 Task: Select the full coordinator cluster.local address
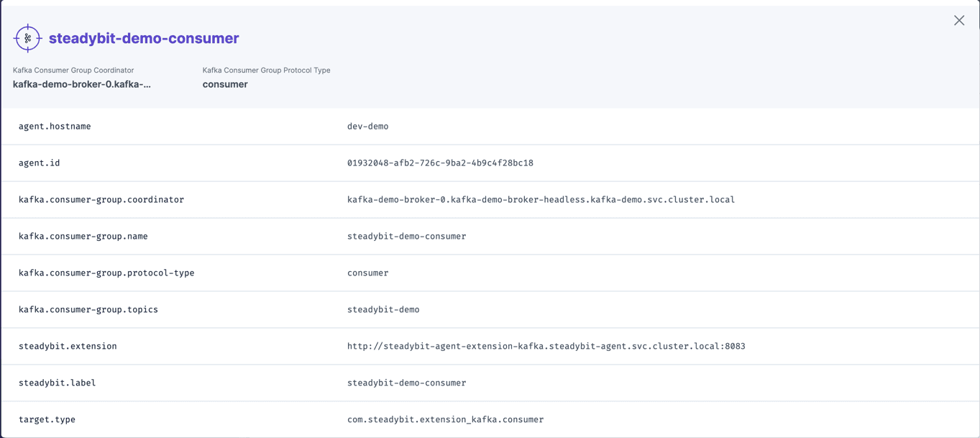[541, 199]
